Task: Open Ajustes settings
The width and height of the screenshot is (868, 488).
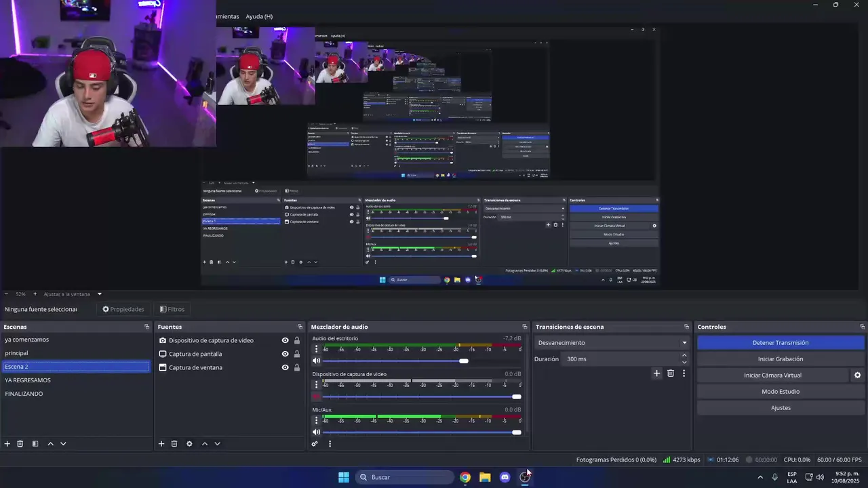Action: click(x=781, y=408)
